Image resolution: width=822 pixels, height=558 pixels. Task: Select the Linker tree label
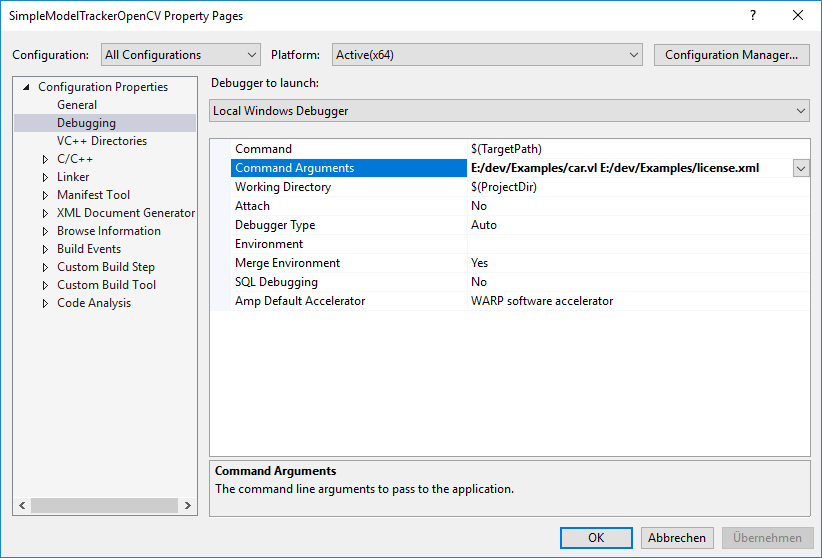coord(73,177)
